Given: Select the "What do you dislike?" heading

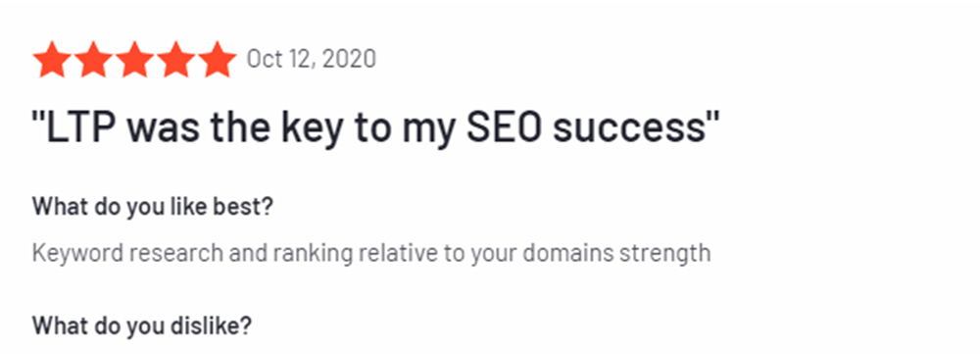Looking at the screenshot, I should pos(142,326).
